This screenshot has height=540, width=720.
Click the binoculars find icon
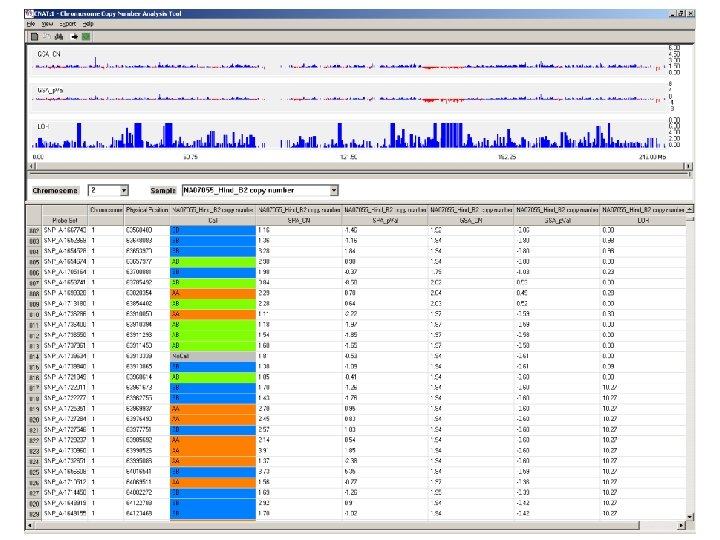click(x=59, y=36)
